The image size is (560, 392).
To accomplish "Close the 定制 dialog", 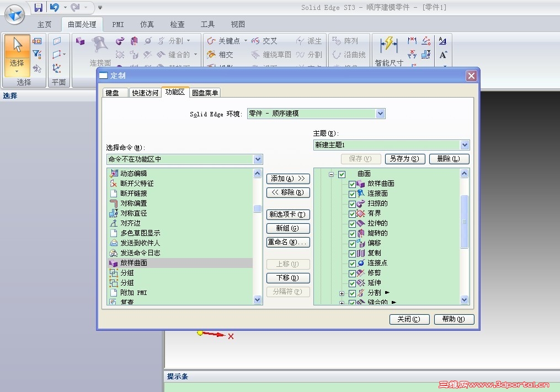I will point(471,76).
